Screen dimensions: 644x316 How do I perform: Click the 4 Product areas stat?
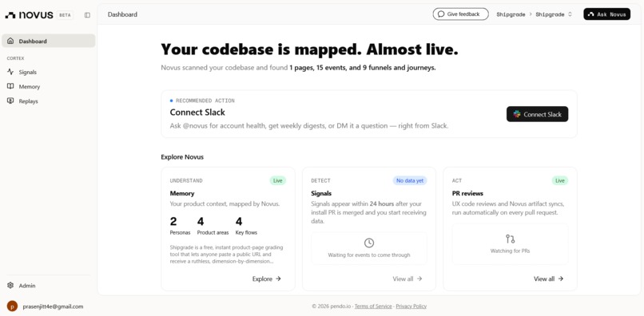(x=213, y=226)
